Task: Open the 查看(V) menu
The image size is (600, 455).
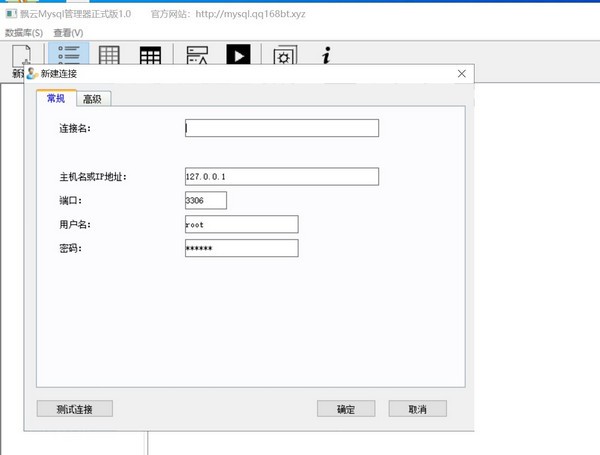Action: 68,33
